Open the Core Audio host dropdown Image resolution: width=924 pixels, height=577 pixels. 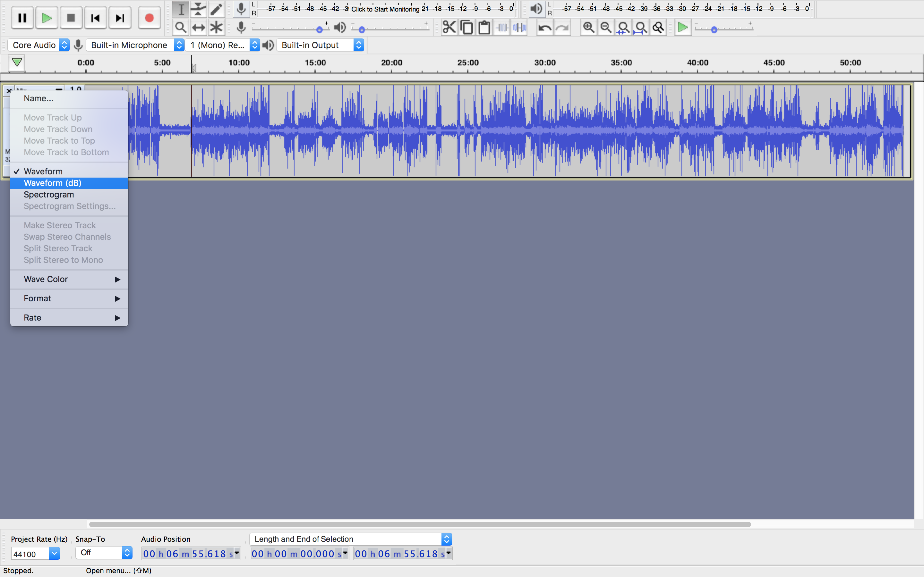[38, 45]
